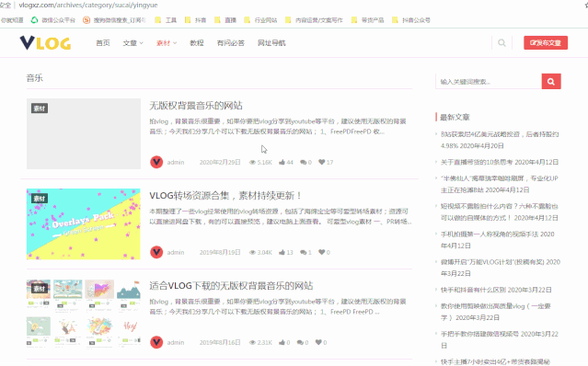This screenshot has width=588, height=366.
Task: Click admin avatar on 2020年2月29日 post
Action: point(156,162)
